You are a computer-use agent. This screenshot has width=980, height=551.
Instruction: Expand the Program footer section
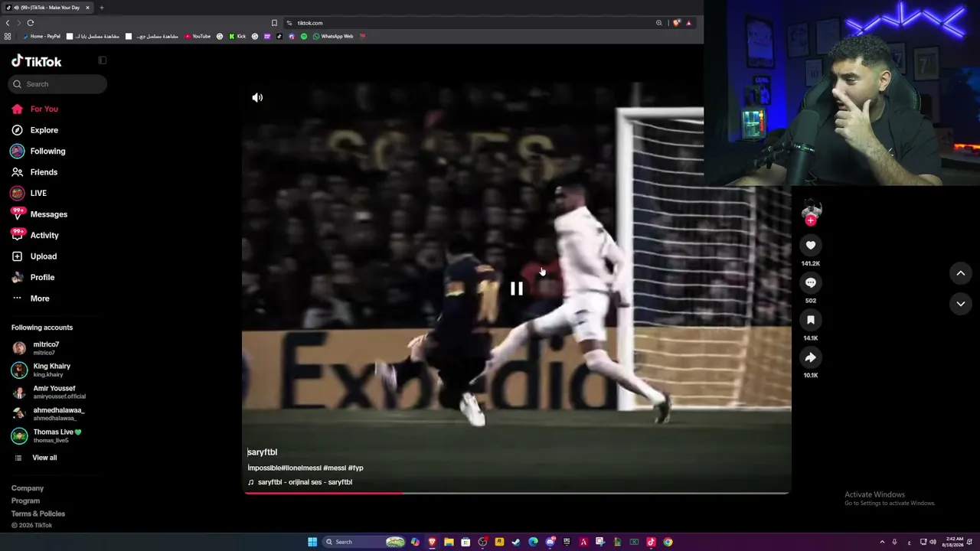(x=25, y=501)
